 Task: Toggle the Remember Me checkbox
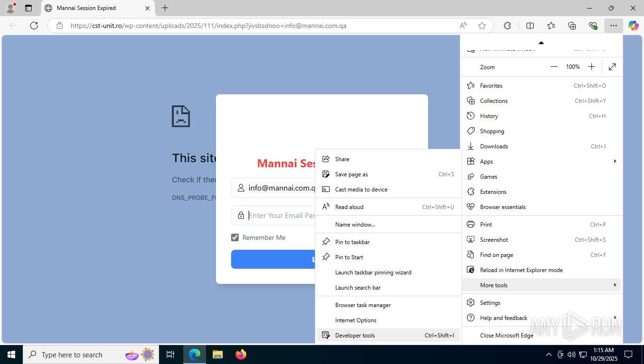pos(235,237)
